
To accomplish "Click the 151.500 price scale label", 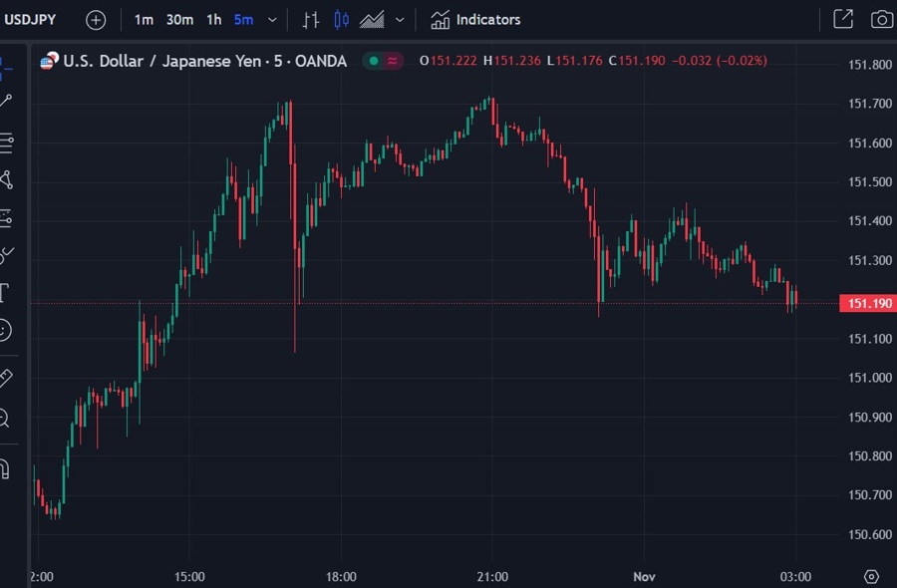I will (x=869, y=182).
